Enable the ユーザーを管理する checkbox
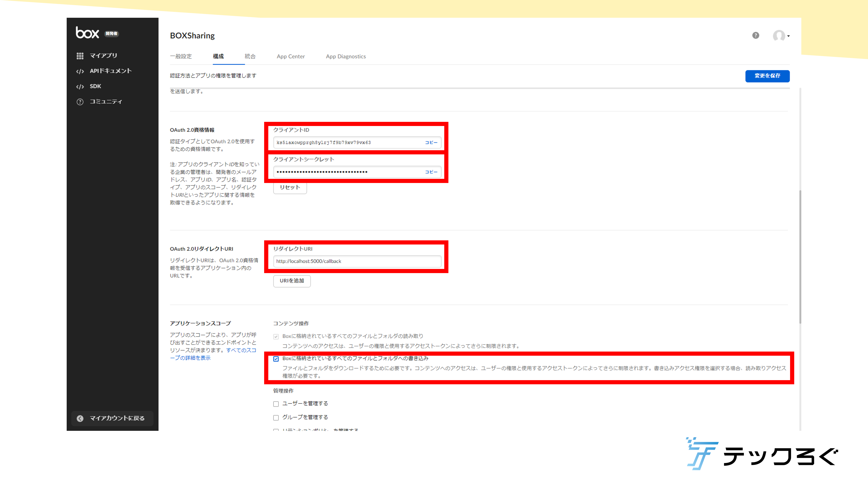This screenshot has height=488, width=868. (x=276, y=404)
